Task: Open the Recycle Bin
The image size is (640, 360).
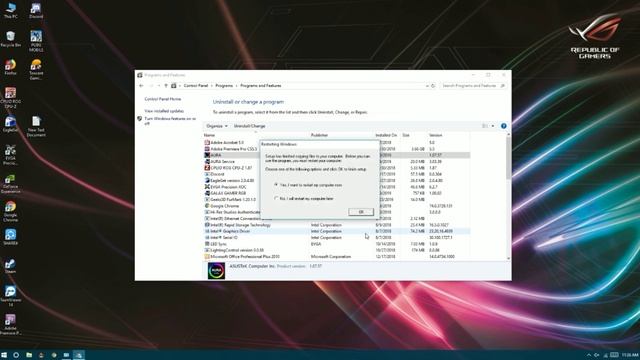Action: [11, 39]
